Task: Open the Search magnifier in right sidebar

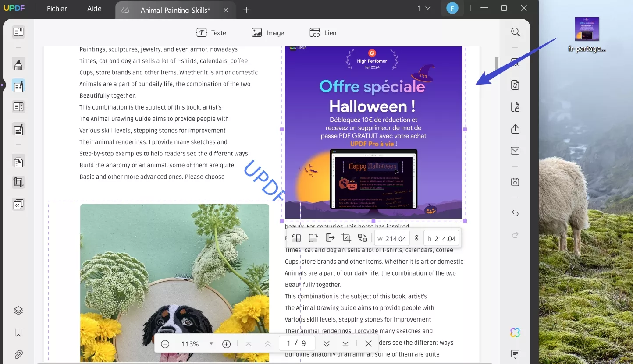Action: click(x=515, y=32)
